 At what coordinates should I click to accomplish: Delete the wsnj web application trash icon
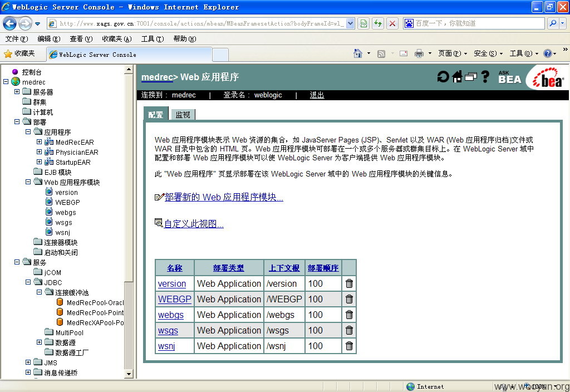click(x=349, y=346)
